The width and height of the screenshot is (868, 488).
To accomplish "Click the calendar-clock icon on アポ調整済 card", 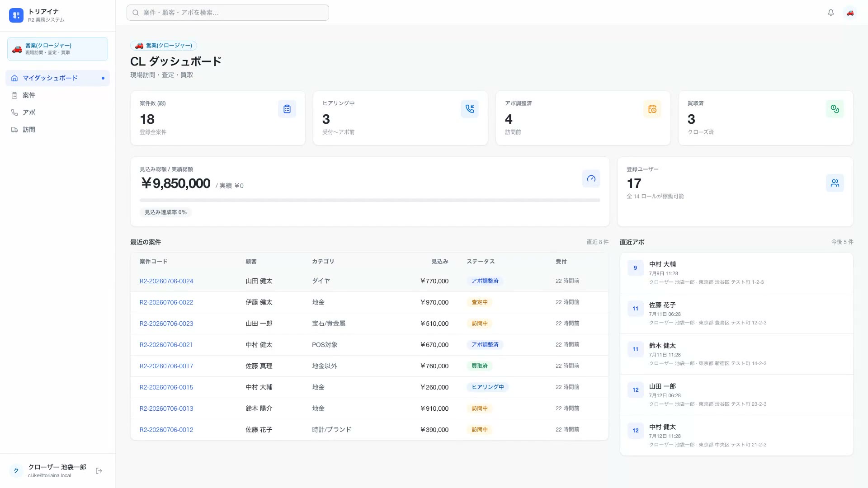I will point(652,109).
